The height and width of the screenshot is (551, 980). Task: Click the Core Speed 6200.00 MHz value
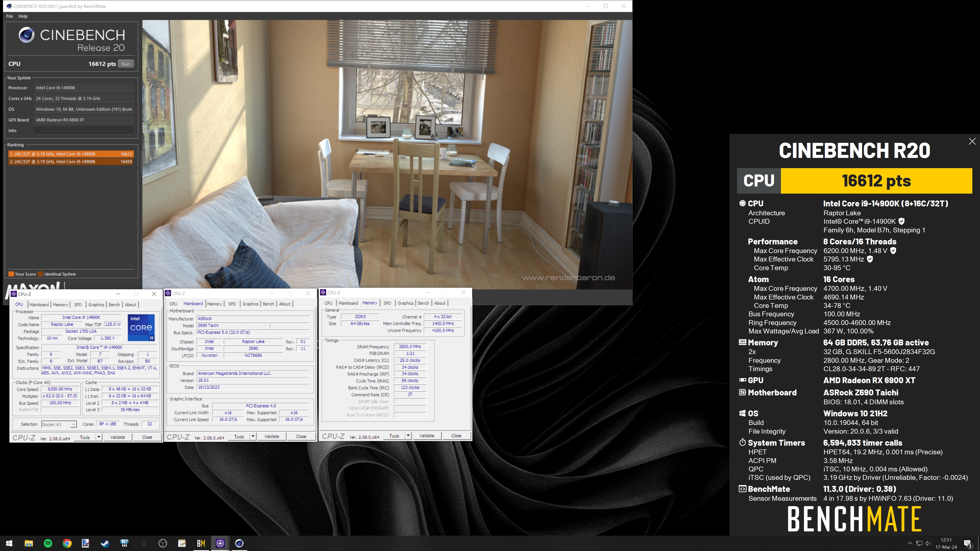tap(60, 389)
